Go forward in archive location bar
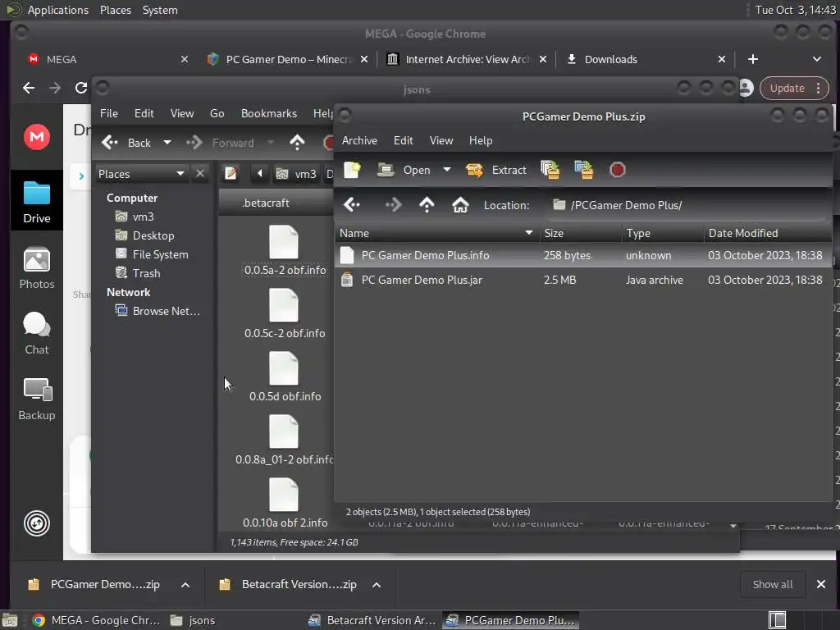This screenshot has width=840, height=630. click(x=393, y=204)
